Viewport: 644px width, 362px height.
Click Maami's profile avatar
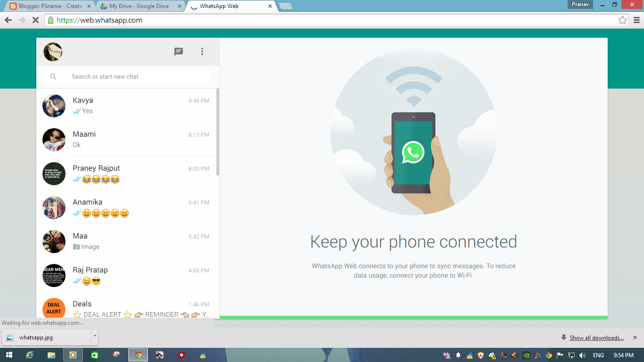pos(54,140)
